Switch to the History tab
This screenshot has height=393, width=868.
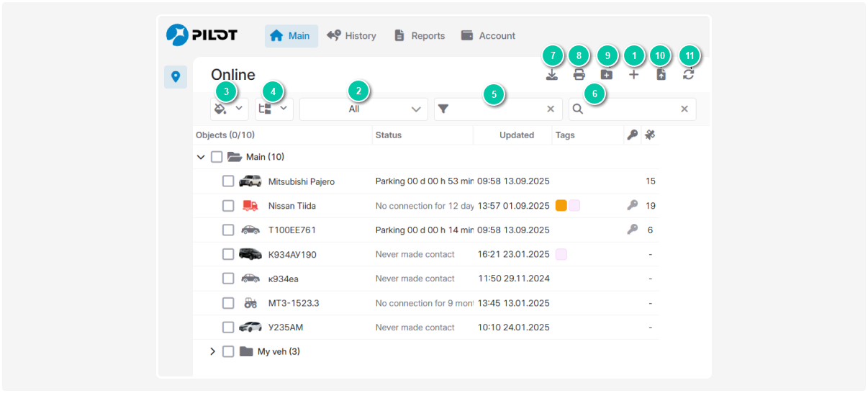[351, 36]
